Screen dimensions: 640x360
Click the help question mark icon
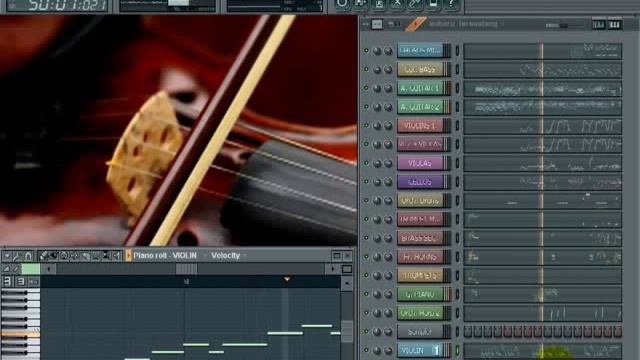[x=451, y=4]
